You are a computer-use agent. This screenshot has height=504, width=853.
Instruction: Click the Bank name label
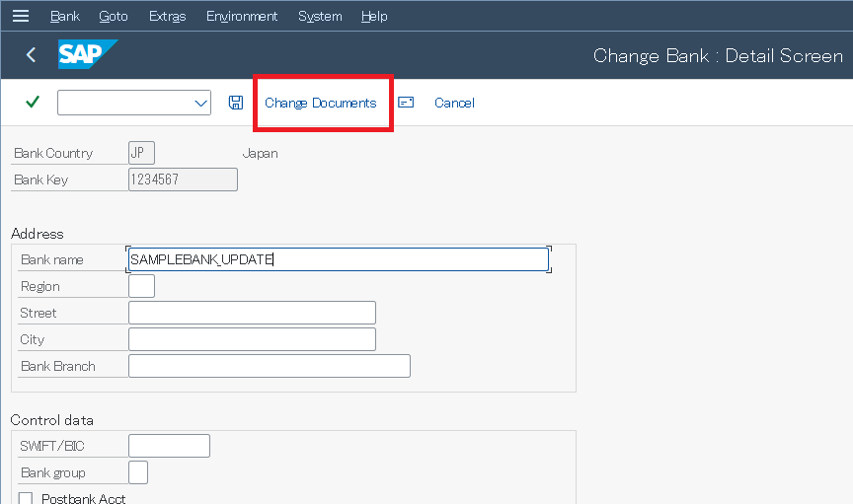coord(51,259)
